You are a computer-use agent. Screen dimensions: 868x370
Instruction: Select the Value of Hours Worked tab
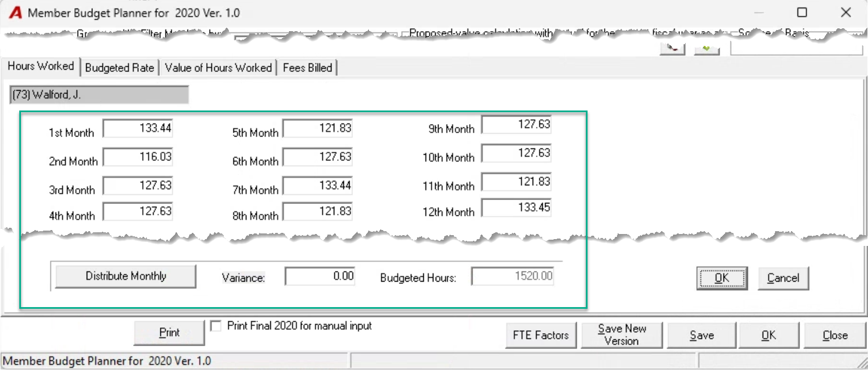click(218, 68)
